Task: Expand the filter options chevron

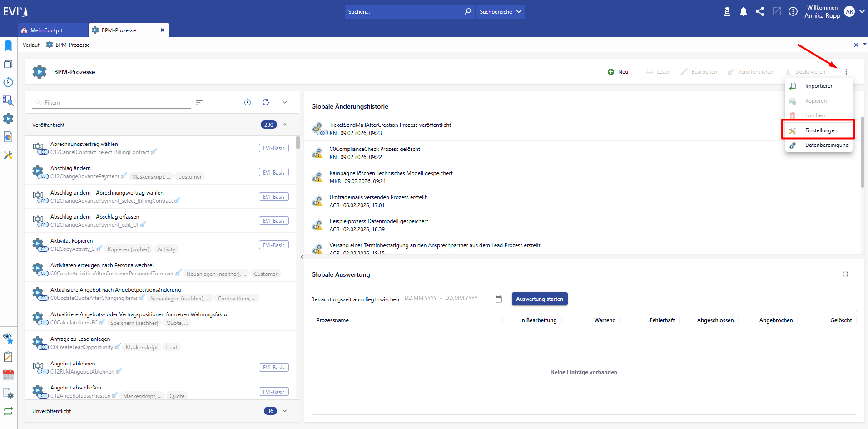Action: (x=285, y=102)
